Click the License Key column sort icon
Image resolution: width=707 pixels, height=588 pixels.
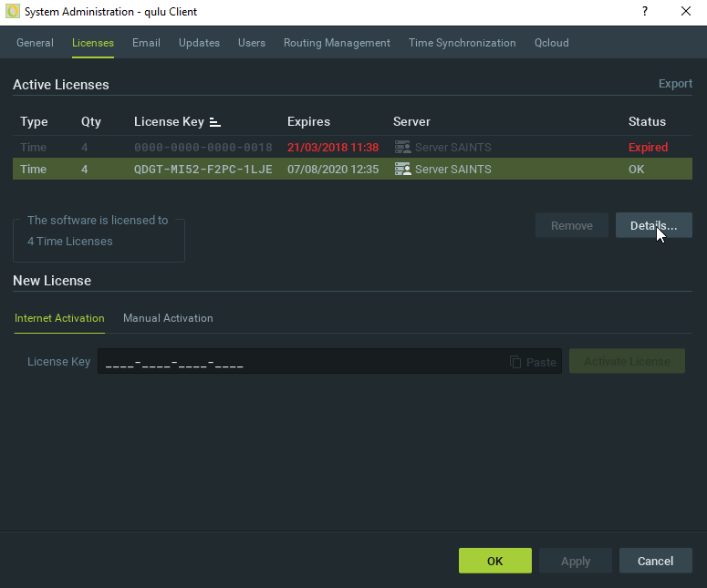pyautogui.click(x=215, y=122)
